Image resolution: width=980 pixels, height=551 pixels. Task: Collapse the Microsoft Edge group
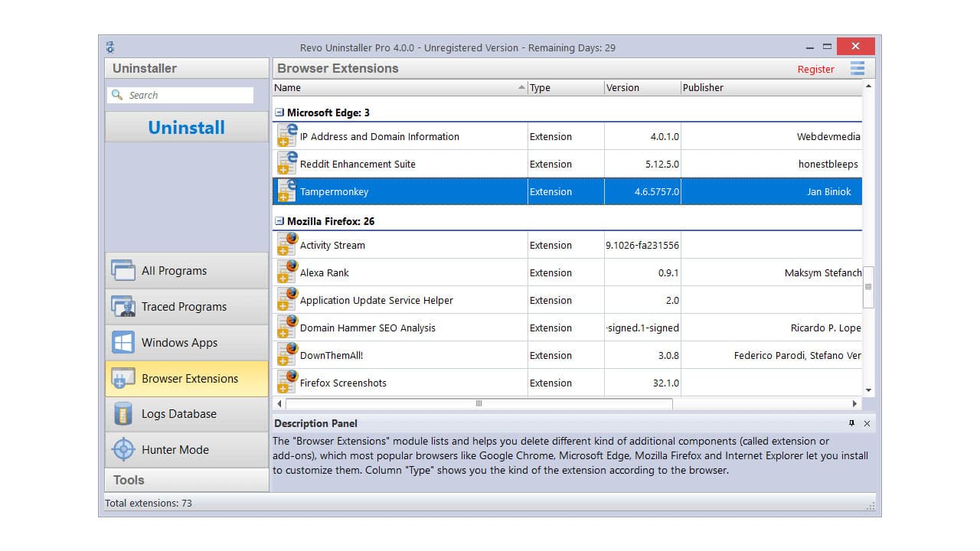(x=279, y=112)
